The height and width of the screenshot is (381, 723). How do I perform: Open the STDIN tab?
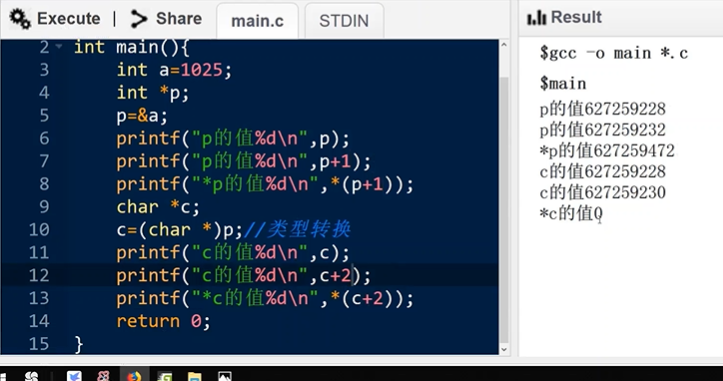tap(344, 21)
